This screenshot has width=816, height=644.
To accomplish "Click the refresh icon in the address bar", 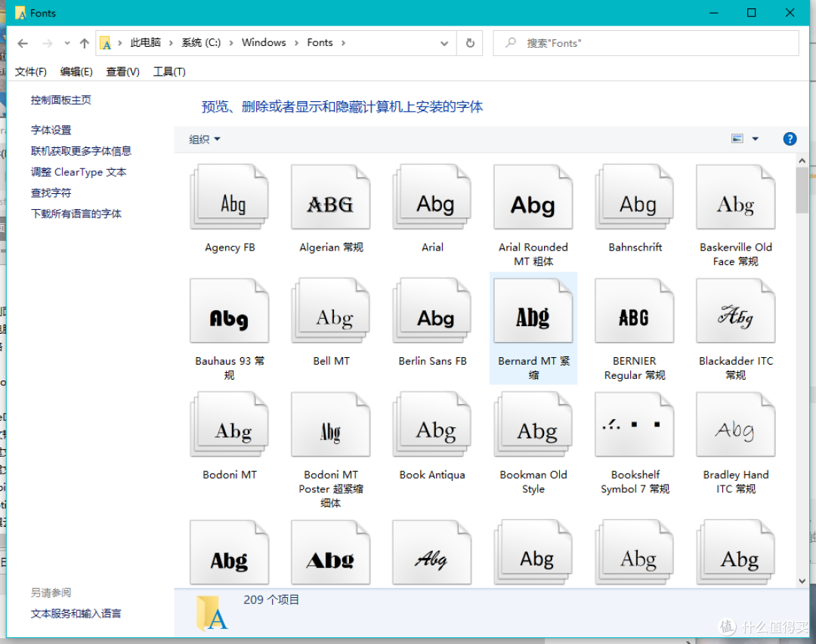I will pos(469,43).
